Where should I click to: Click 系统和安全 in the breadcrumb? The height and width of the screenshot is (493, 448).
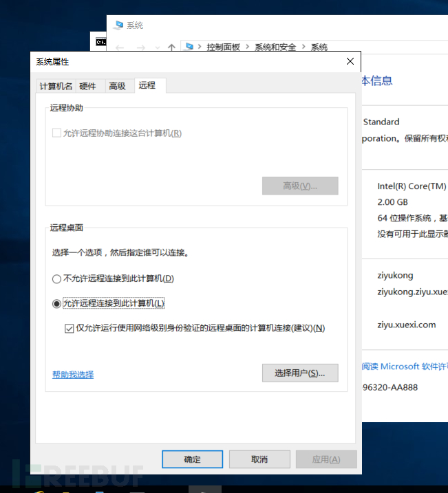click(x=275, y=47)
